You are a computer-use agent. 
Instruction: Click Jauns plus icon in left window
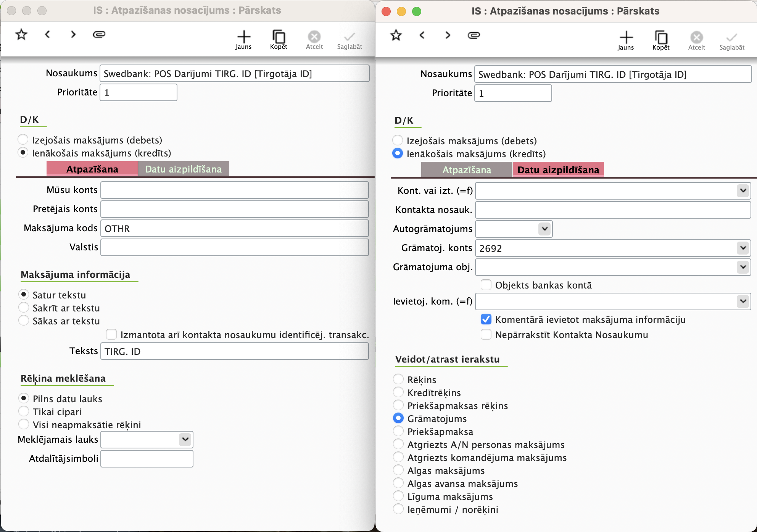click(244, 37)
